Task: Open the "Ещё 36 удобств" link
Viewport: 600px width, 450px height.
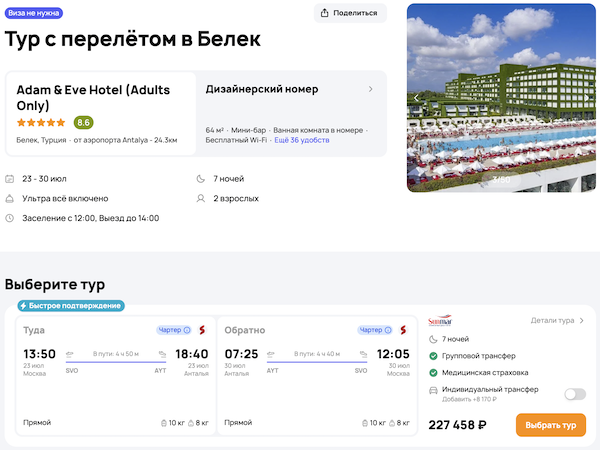Action: [x=302, y=141]
